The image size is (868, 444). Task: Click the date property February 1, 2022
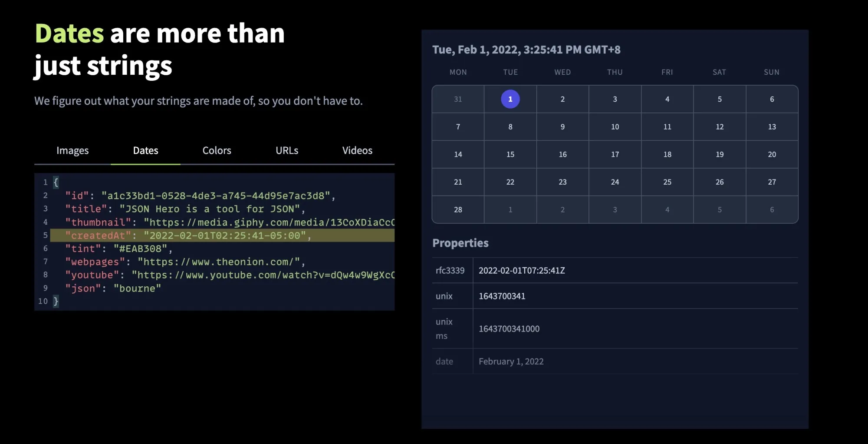511,361
